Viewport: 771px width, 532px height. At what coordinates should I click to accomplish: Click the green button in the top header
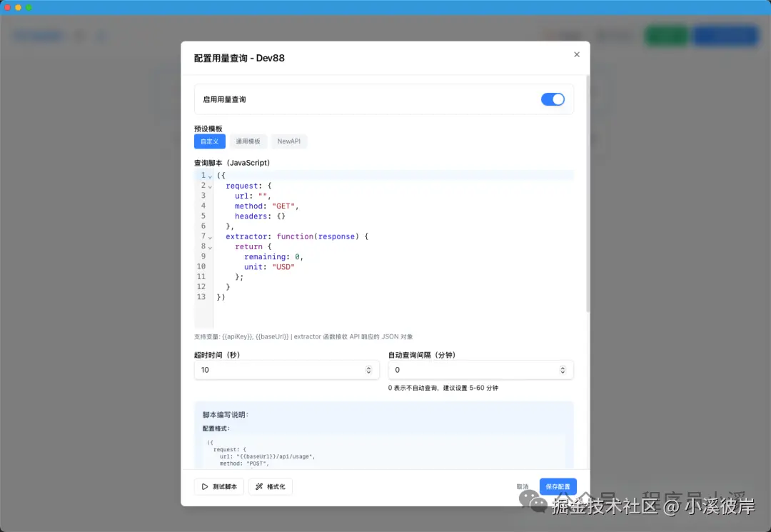(665, 35)
